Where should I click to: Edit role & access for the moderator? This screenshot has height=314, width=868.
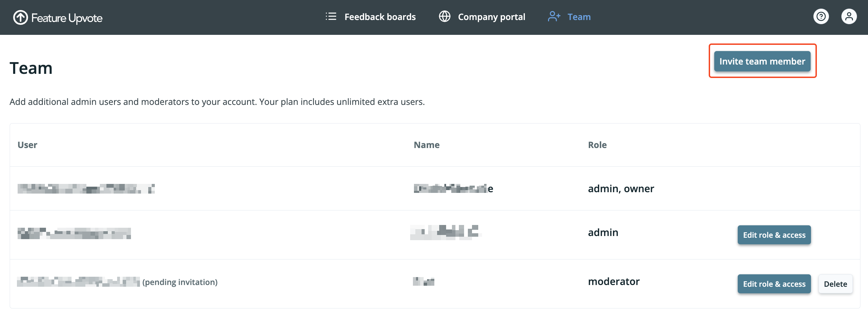(x=774, y=284)
